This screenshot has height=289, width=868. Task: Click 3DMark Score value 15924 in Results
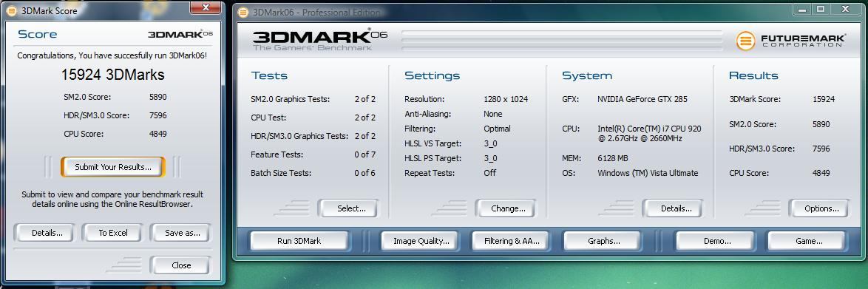pos(824,99)
